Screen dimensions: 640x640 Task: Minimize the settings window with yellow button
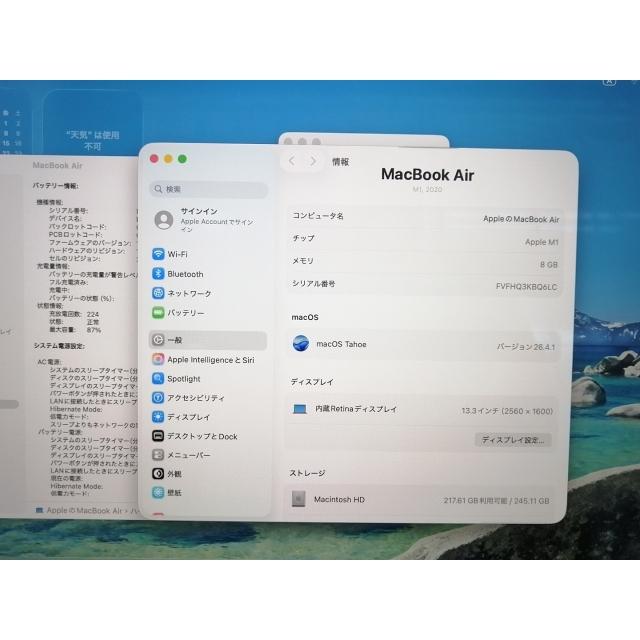coord(168,159)
